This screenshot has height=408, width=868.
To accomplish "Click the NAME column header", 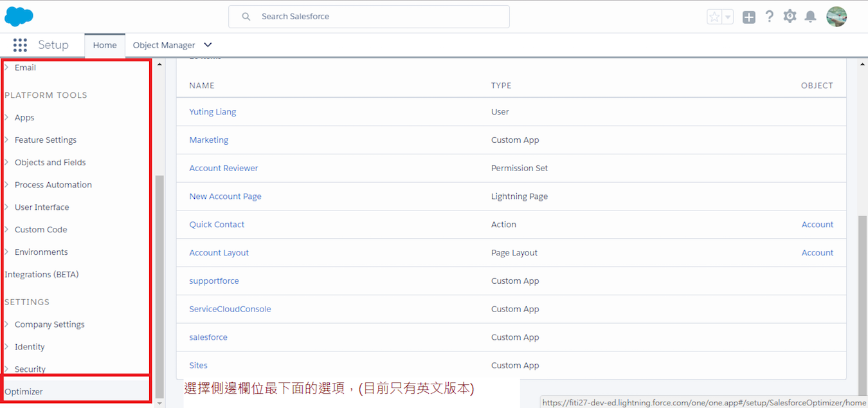I will pos(202,86).
